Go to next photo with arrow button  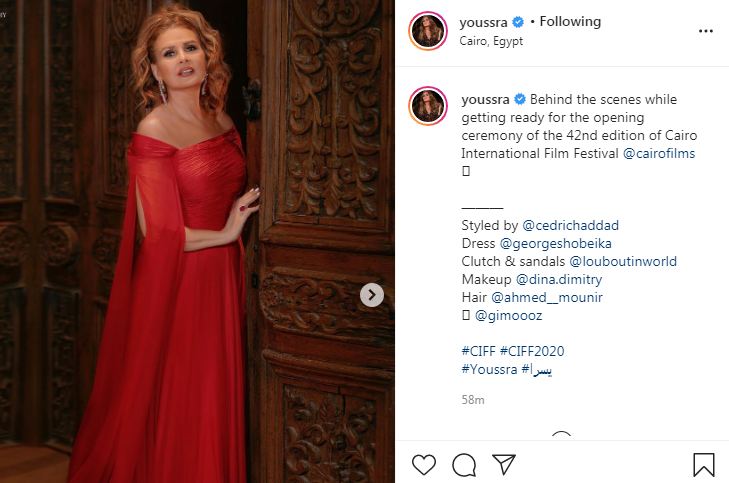(x=371, y=295)
